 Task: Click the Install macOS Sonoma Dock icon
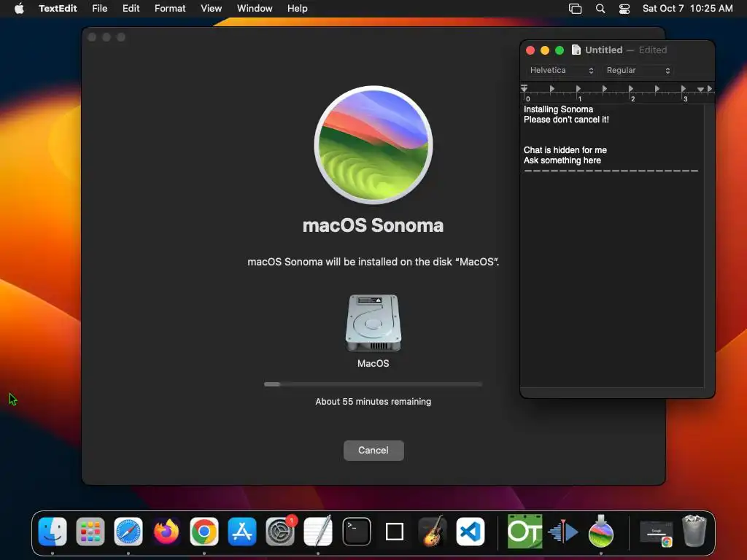pyautogui.click(x=601, y=532)
